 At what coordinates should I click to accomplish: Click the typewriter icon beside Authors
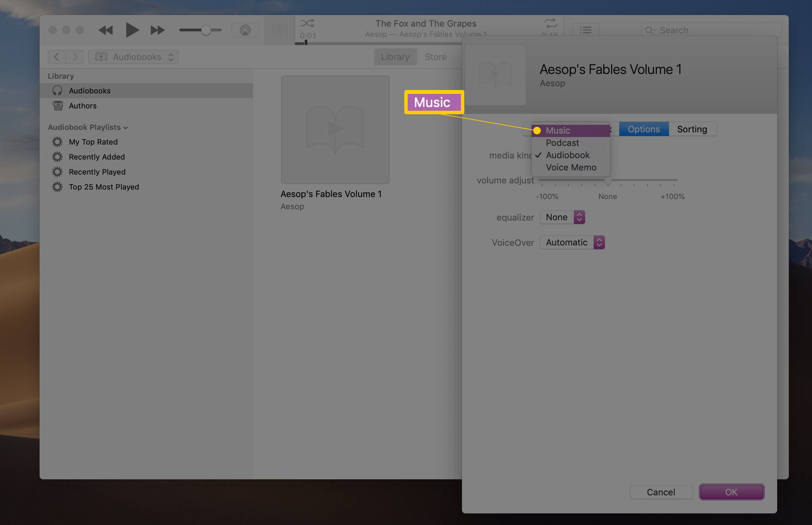coord(58,106)
